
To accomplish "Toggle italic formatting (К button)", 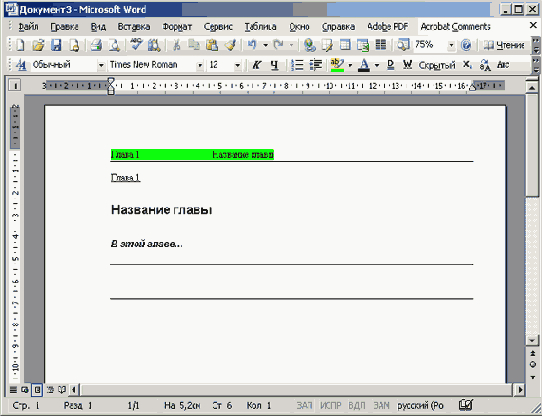I will (256, 65).
